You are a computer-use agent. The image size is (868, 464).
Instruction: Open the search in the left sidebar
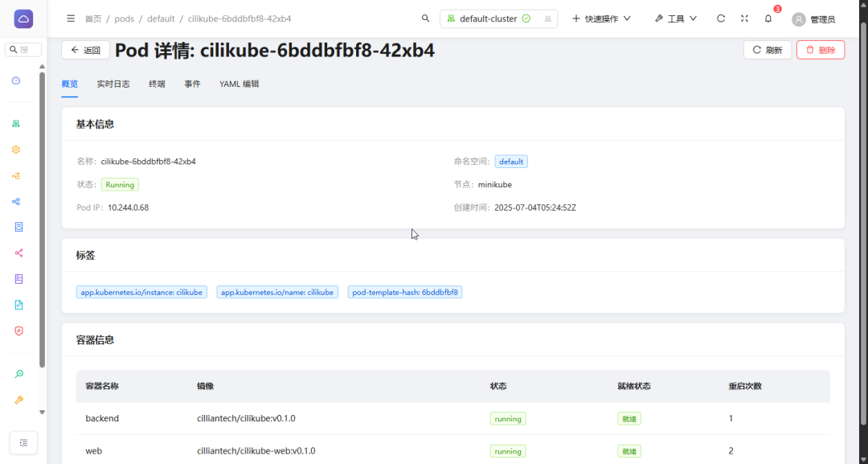[x=23, y=49]
